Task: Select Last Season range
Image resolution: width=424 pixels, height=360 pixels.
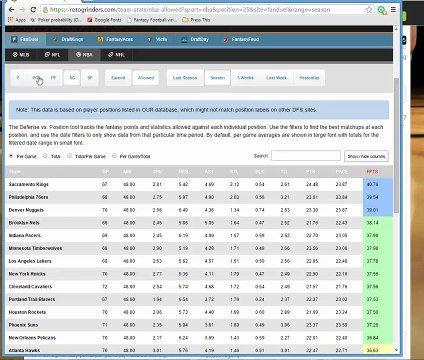Action: [185, 78]
